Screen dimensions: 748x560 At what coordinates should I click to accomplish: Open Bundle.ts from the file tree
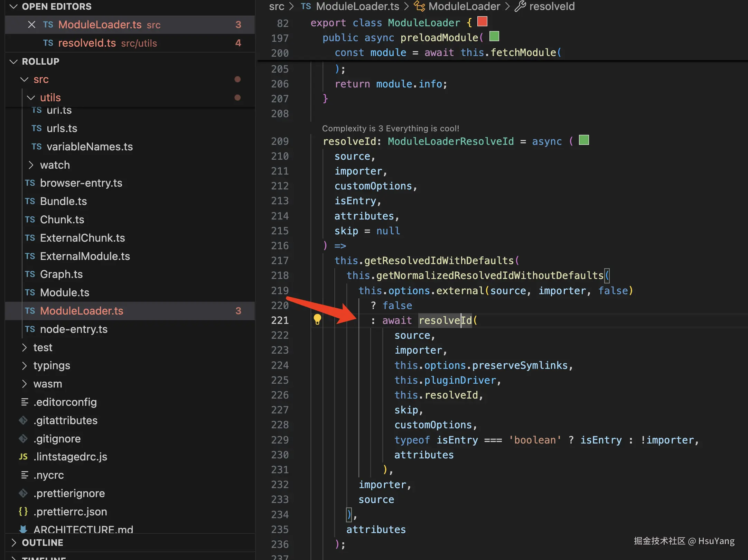(63, 201)
